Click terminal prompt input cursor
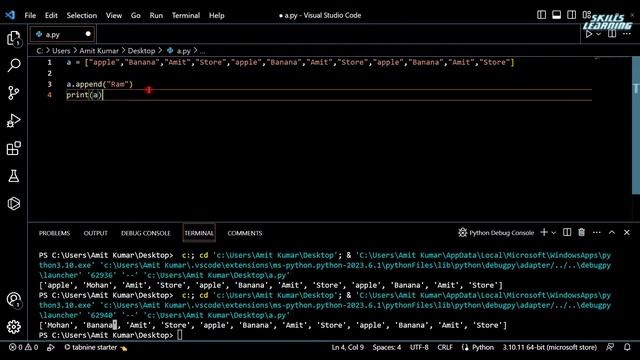The image size is (640, 360). click(180, 335)
